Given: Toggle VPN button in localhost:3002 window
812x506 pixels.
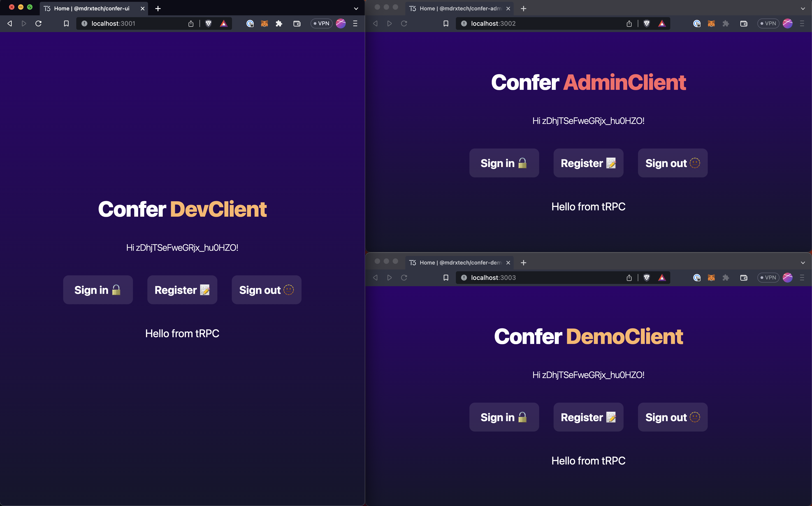Looking at the screenshot, I should (768, 23).
